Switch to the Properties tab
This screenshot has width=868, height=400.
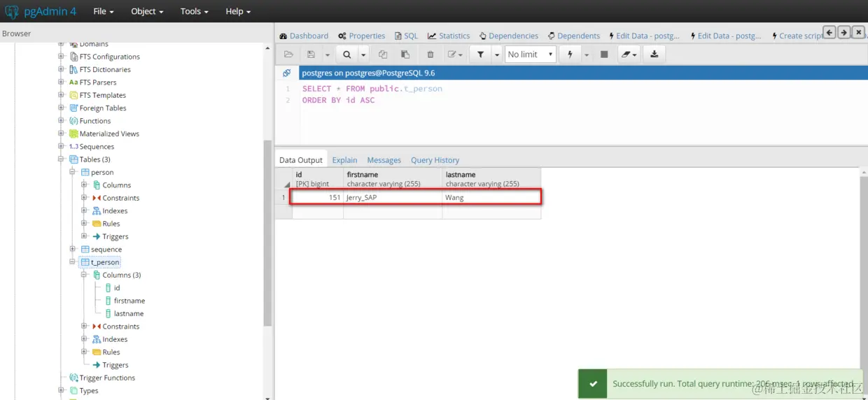pyautogui.click(x=361, y=36)
